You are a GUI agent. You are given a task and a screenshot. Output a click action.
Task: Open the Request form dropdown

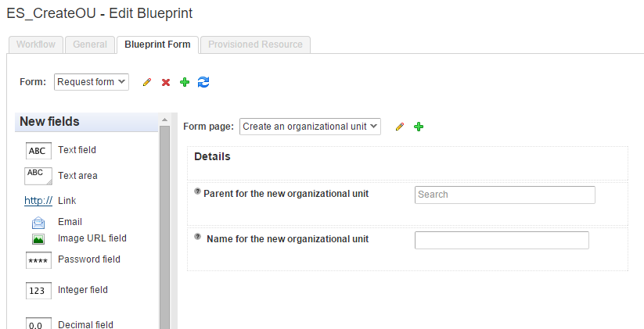92,82
